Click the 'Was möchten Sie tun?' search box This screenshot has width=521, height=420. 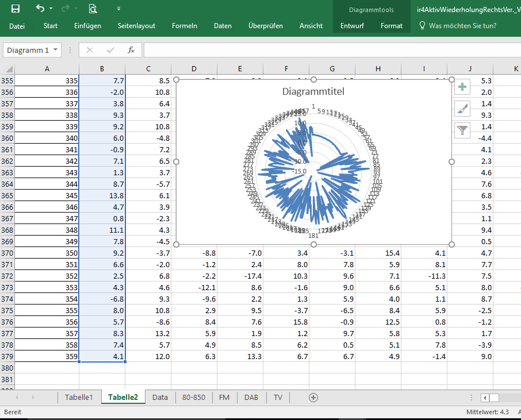(x=462, y=26)
